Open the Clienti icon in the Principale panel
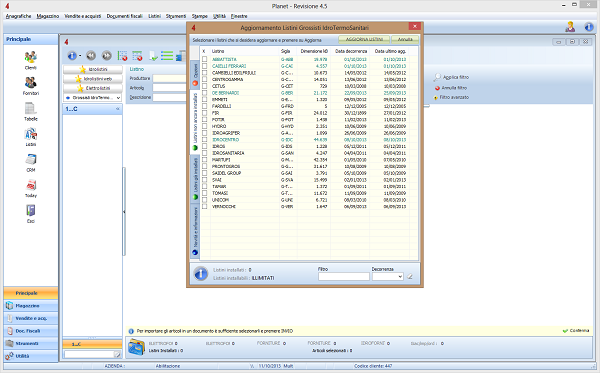The width and height of the screenshot is (600, 373). pyautogui.click(x=31, y=57)
